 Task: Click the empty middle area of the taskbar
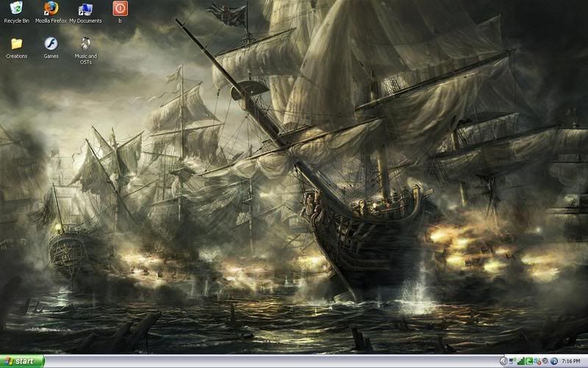(272, 361)
